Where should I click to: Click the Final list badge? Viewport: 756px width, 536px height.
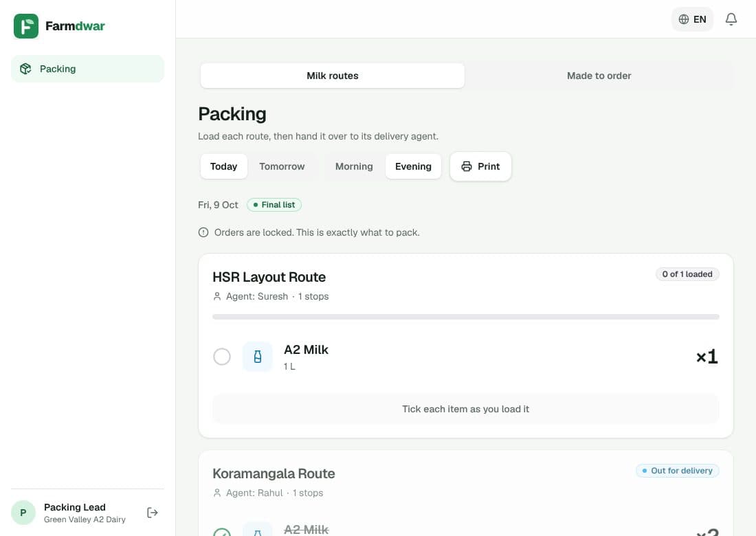coord(274,205)
